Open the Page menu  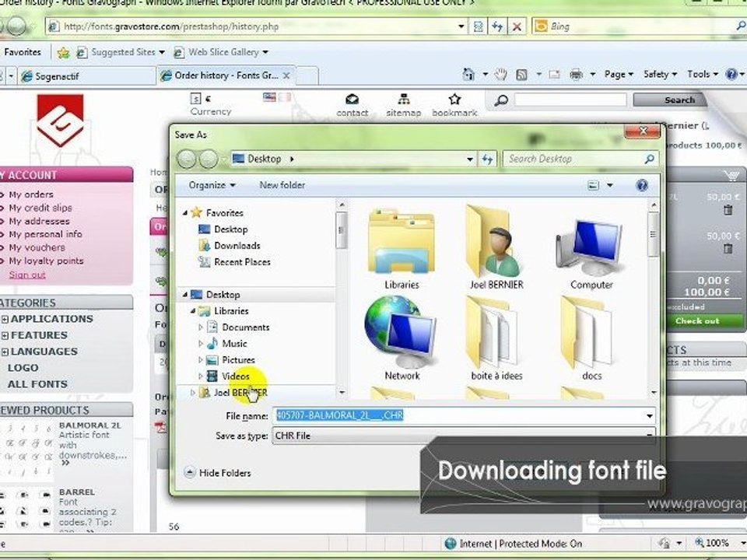619,75
